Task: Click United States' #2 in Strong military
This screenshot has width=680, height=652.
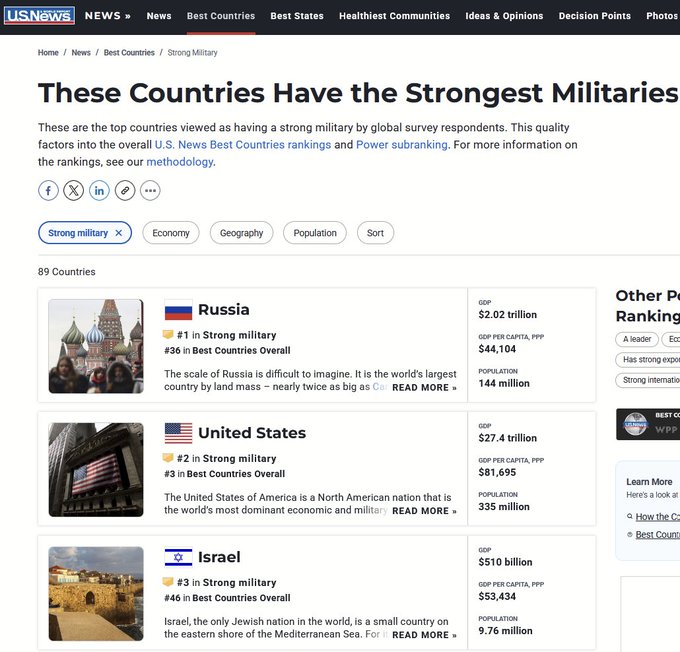Action: (x=226, y=458)
